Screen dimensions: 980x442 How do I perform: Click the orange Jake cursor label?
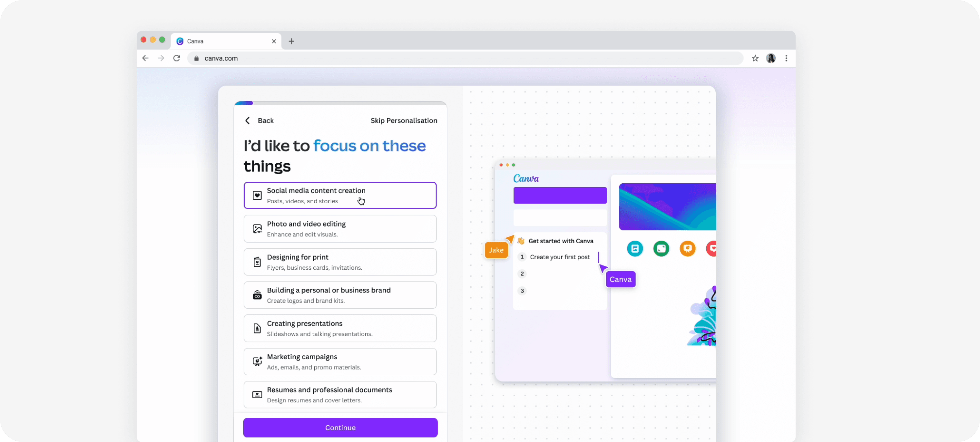pyautogui.click(x=496, y=250)
